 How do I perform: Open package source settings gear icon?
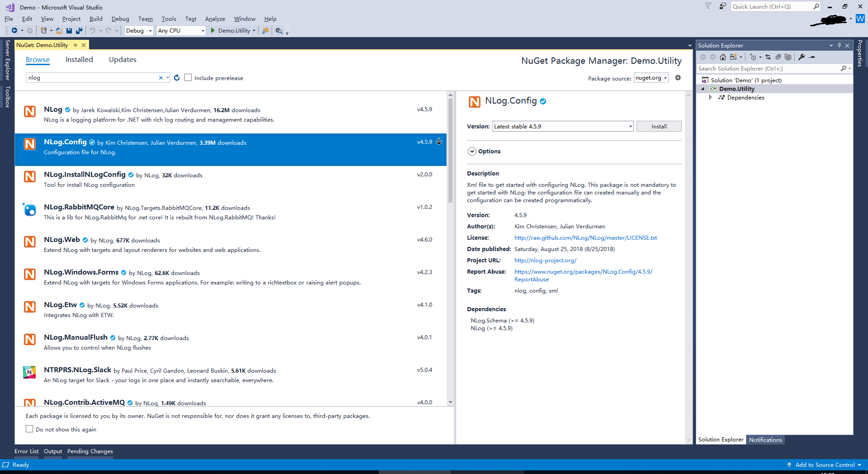tap(678, 78)
